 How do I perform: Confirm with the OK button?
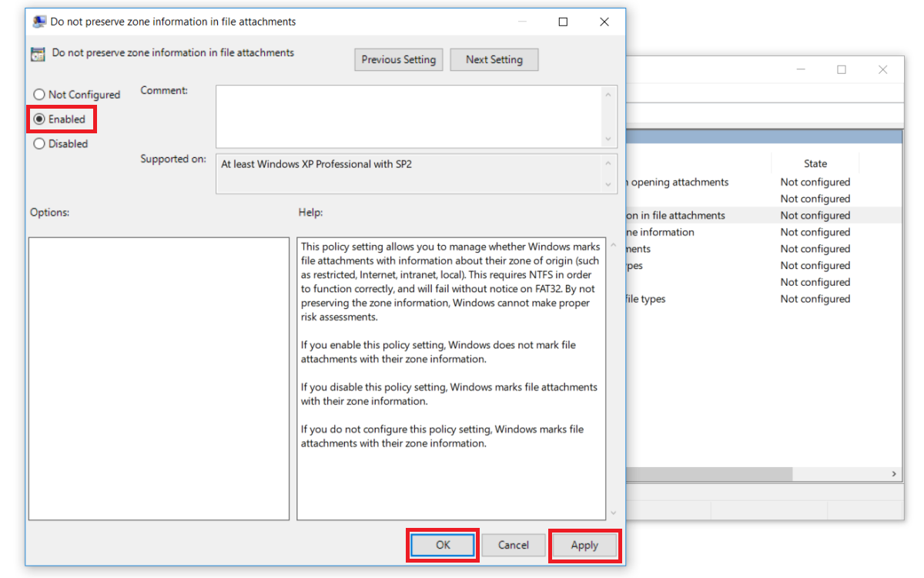(443, 545)
